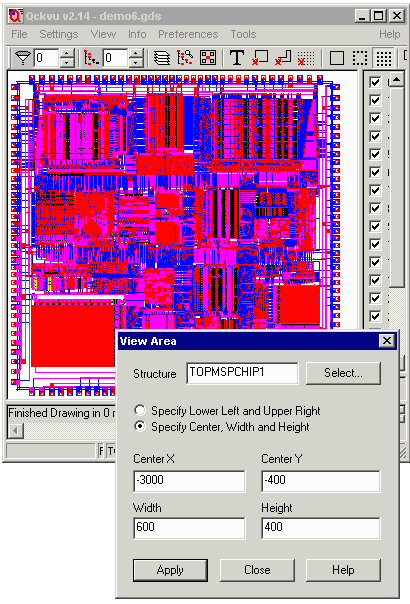This screenshot has width=410, height=604.
Task: Click the filter value input field
Action: click(47, 58)
